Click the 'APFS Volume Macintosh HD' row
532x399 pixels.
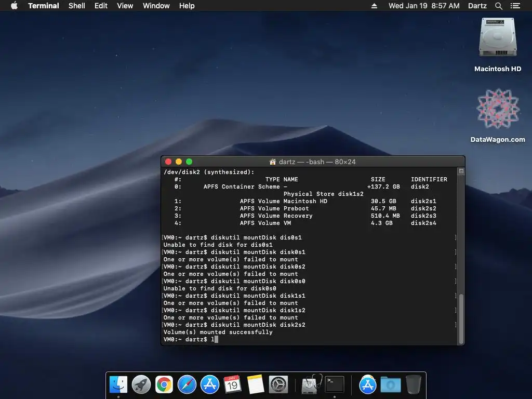[x=305, y=201]
